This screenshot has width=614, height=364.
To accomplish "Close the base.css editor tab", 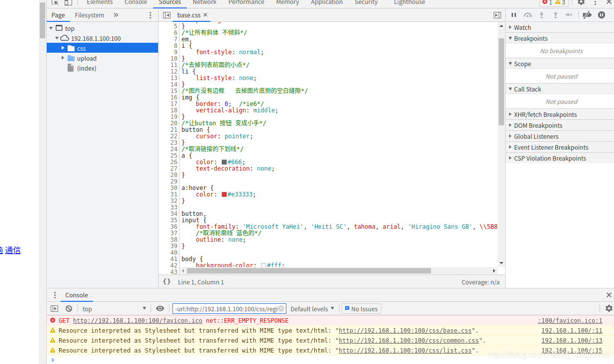I will (x=205, y=15).
